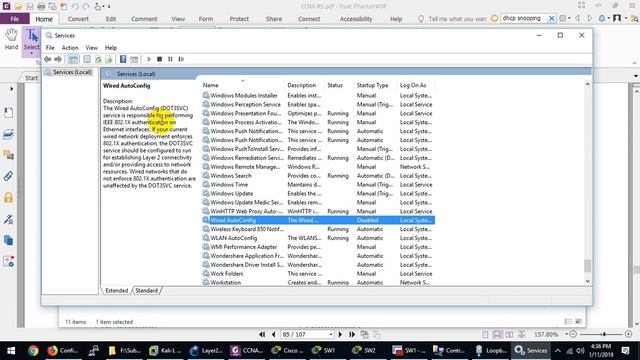Viewport: 640px width, 360px height.
Task: Switch to the Protect ribbon tab
Action: 239,19
